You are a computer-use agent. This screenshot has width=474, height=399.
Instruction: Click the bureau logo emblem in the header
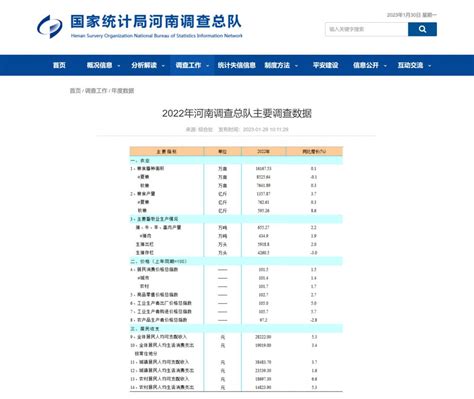pyautogui.click(x=50, y=26)
